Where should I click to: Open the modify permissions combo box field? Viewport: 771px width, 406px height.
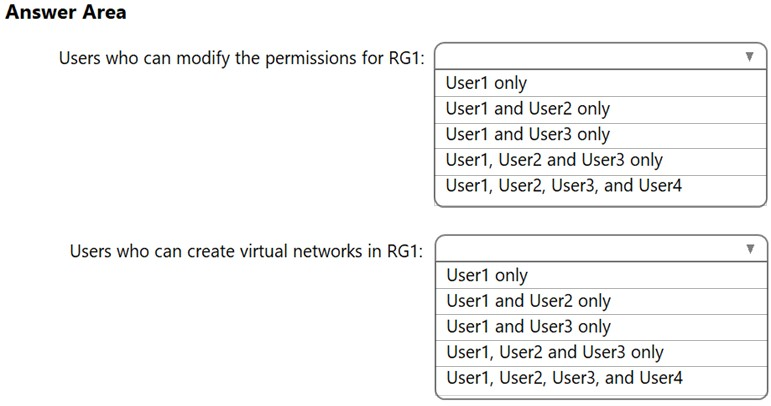[590, 57]
